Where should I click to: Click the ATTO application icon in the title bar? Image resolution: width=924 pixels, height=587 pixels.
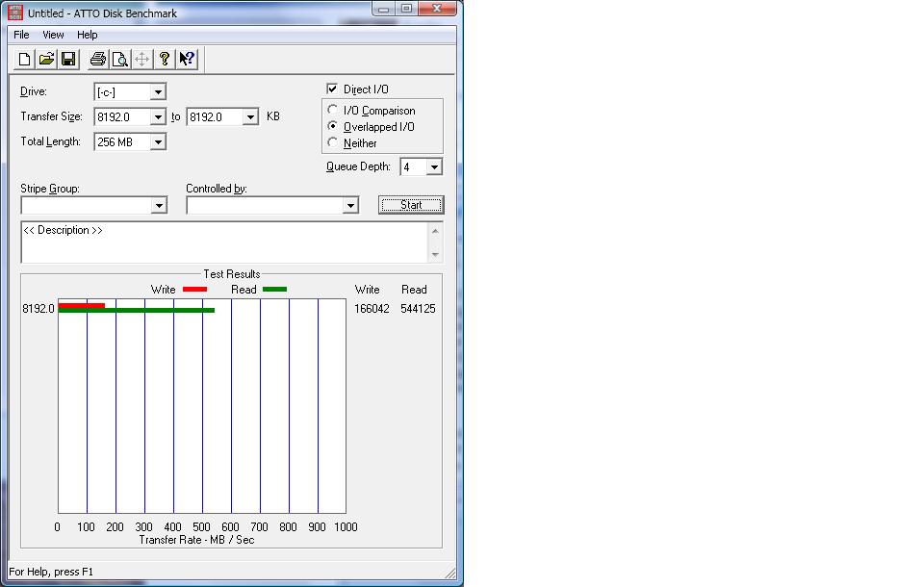(x=15, y=13)
